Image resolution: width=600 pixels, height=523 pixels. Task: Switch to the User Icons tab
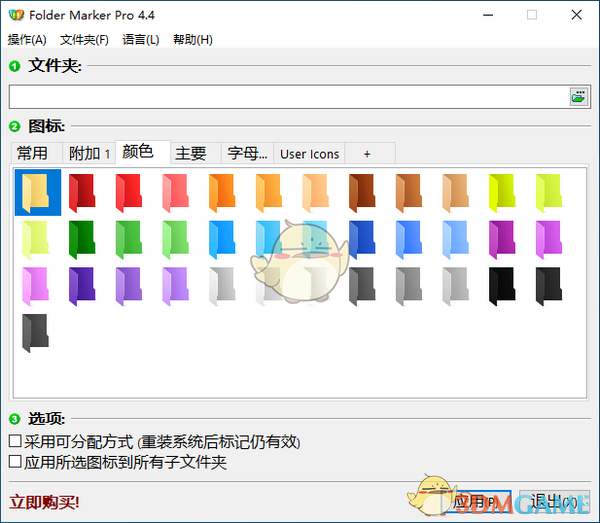[x=309, y=154]
